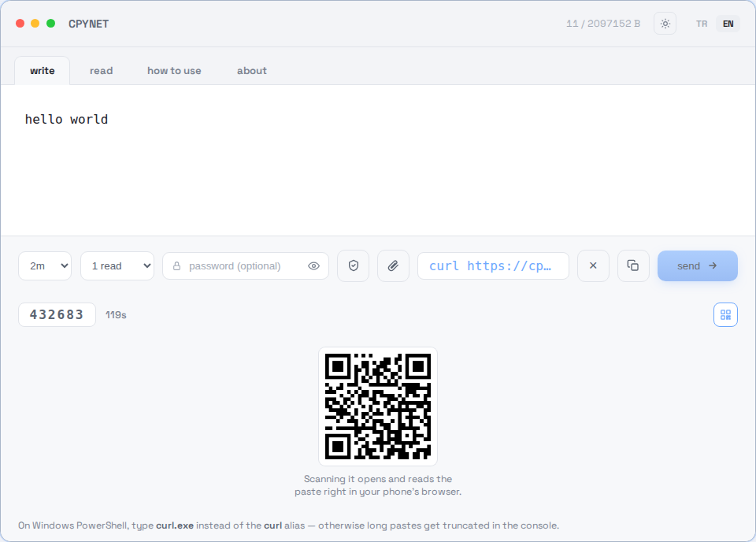756x542 pixels.
Task: Toggle password visibility eye icon
Action: [x=314, y=265]
